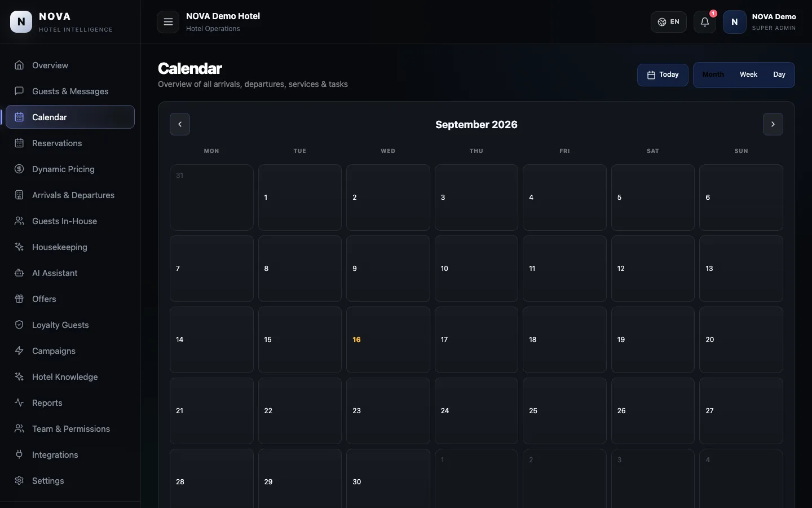This screenshot has height=508, width=812.
Task: Jump to Today button
Action: coord(663,75)
